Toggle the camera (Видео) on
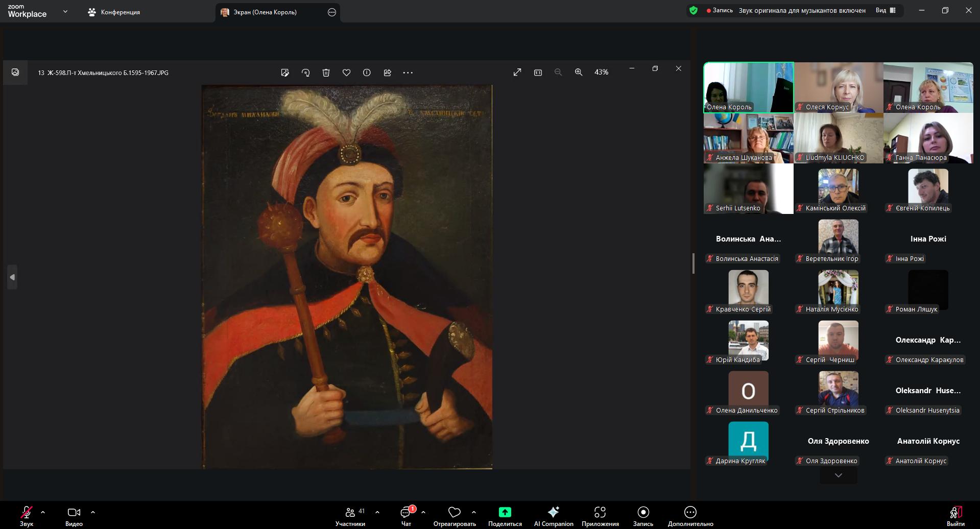 (74, 512)
